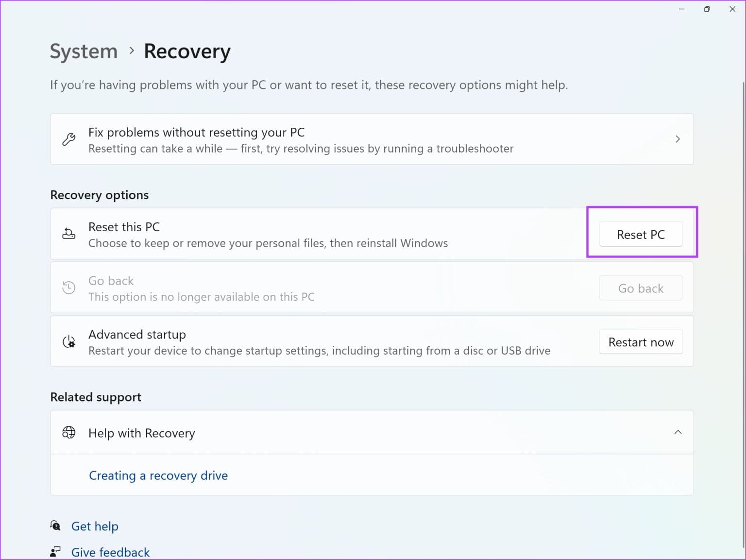This screenshot has width=746, height=560.
Task: Click the globe icon beside Help with Recovery
Action: coord(69,432)
